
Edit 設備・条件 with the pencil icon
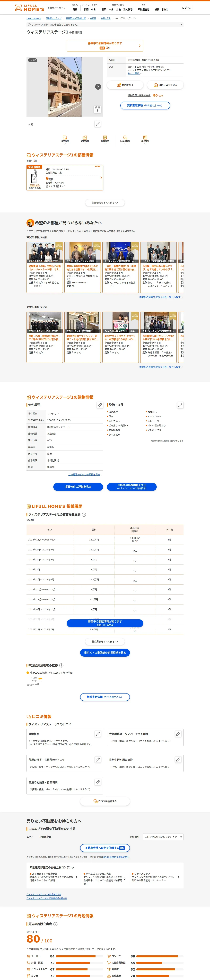pos(180,405)
